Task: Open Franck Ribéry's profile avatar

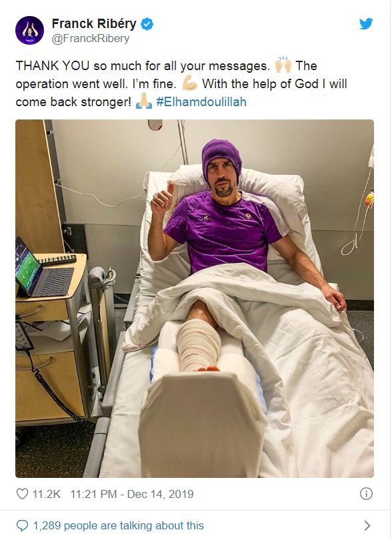Action: [29, 30]
